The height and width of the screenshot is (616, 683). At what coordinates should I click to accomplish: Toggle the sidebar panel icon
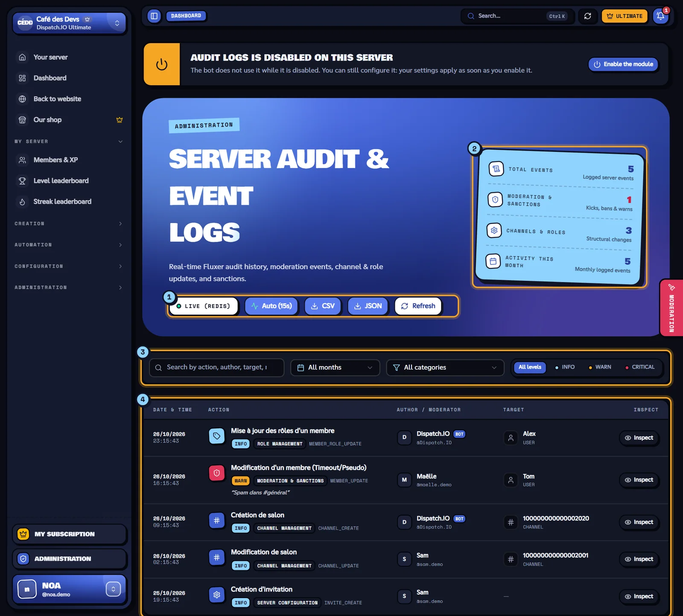tap(154, 16)
